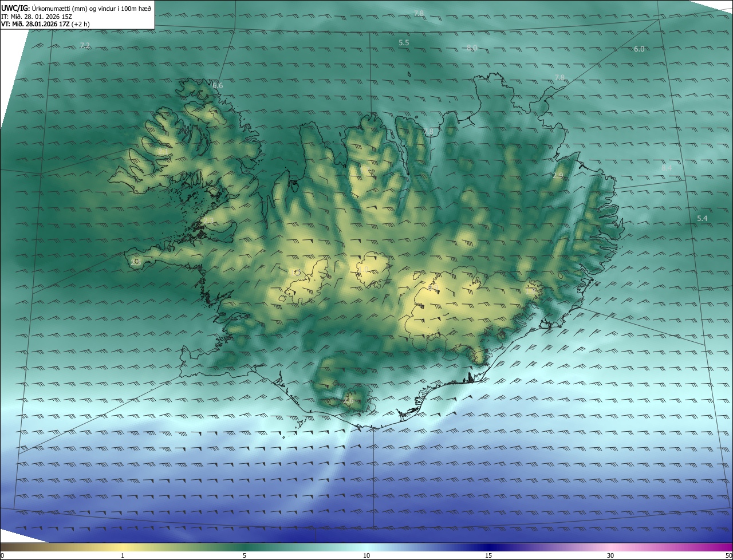Viewport: 733px width, 560px height.
Task: Click the colour bar tick label "5"
Action: (x=245, y=555)
